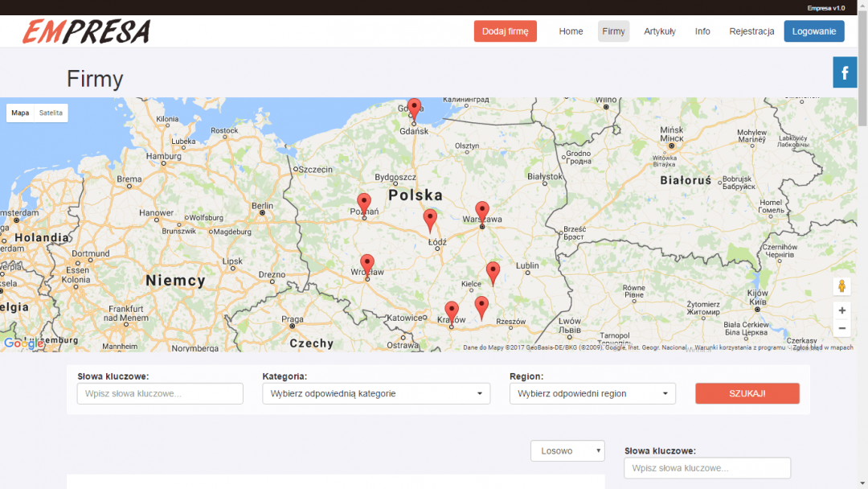Open the Artykuły menu item
This screenshot has width=868, height=489.
(659, 31)
